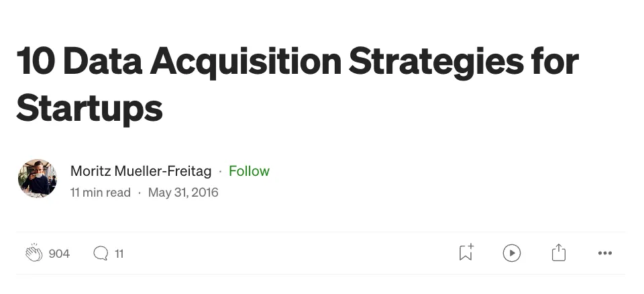Click the word Startups in the headline
Image resolution: width=644 pixels, height=294 pixels.
pos(89,107)
